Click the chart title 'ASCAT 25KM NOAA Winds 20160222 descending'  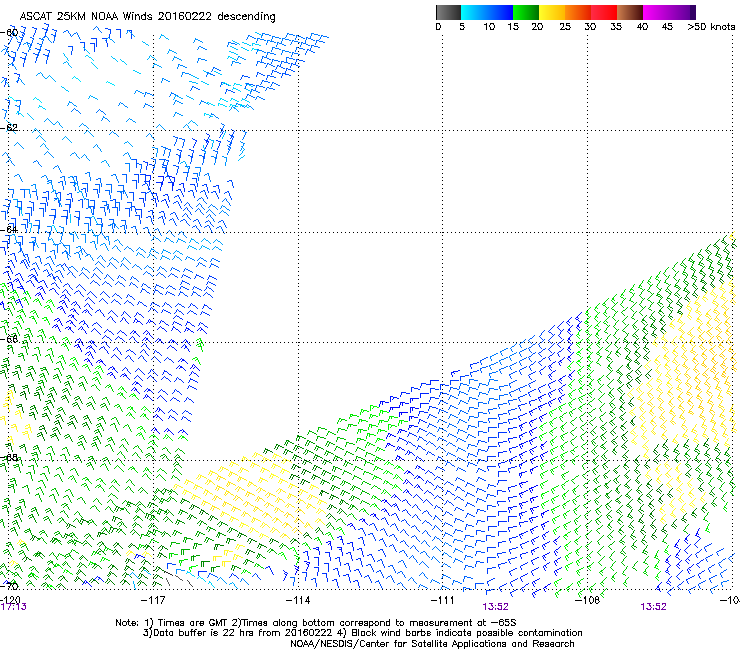point(147,16)
